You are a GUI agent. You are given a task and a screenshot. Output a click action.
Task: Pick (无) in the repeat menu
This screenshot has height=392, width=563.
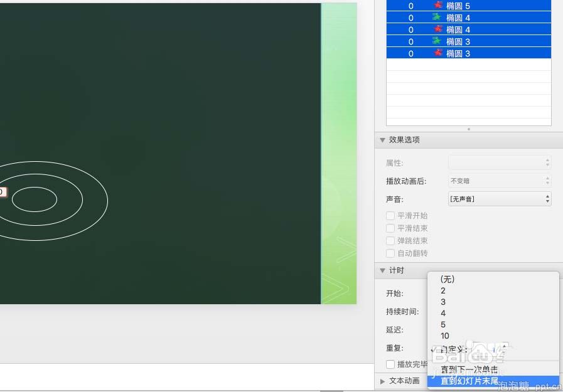tap(448, 280)
